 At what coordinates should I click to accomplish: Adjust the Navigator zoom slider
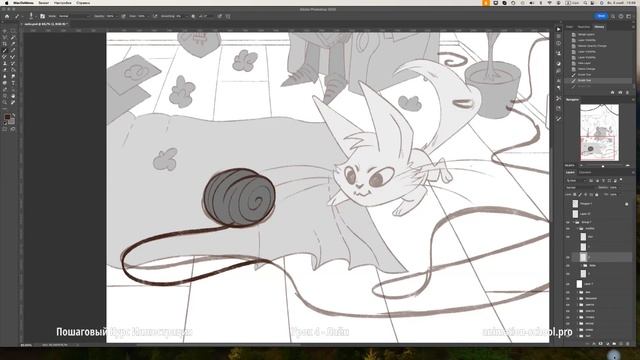(x=603, y=166)
